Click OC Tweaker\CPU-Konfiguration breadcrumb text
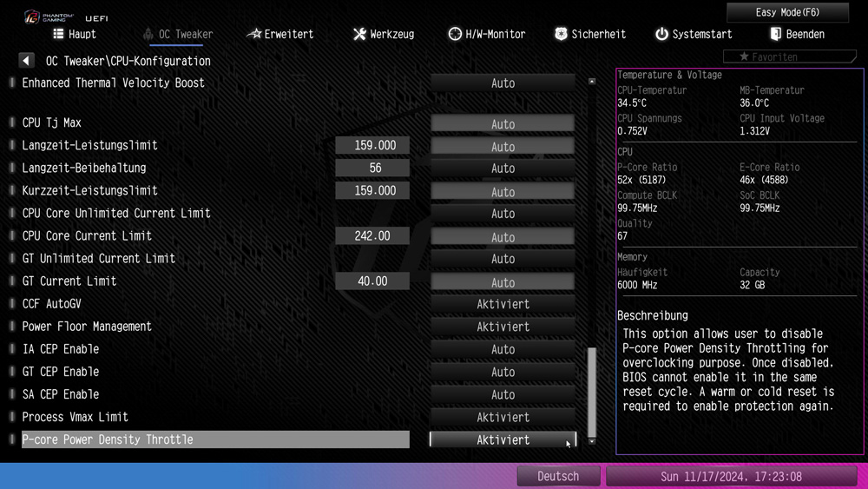The width and height of the screenshot is (868, 489). point(128,61)
